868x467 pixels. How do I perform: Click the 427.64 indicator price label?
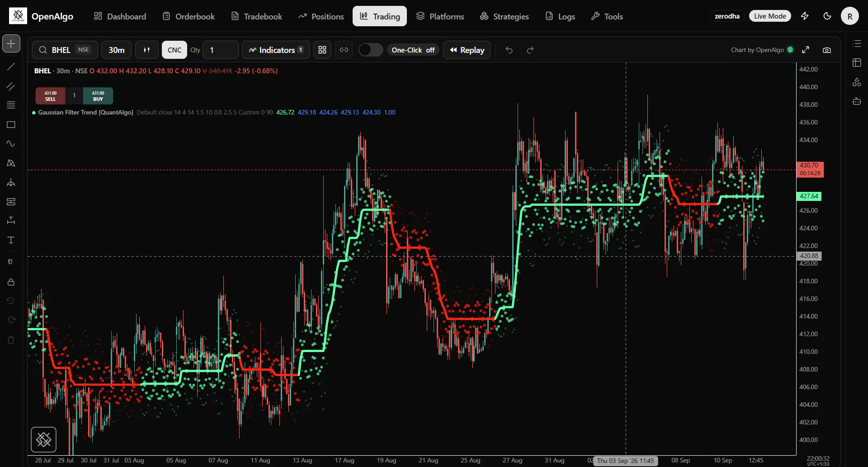(x=809, y=196)
